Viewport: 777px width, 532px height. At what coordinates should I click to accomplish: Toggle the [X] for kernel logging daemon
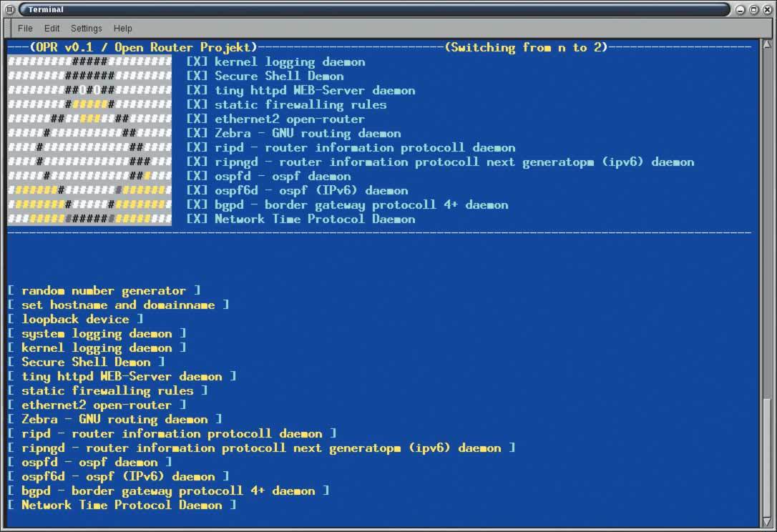click(x=197, y=62)
